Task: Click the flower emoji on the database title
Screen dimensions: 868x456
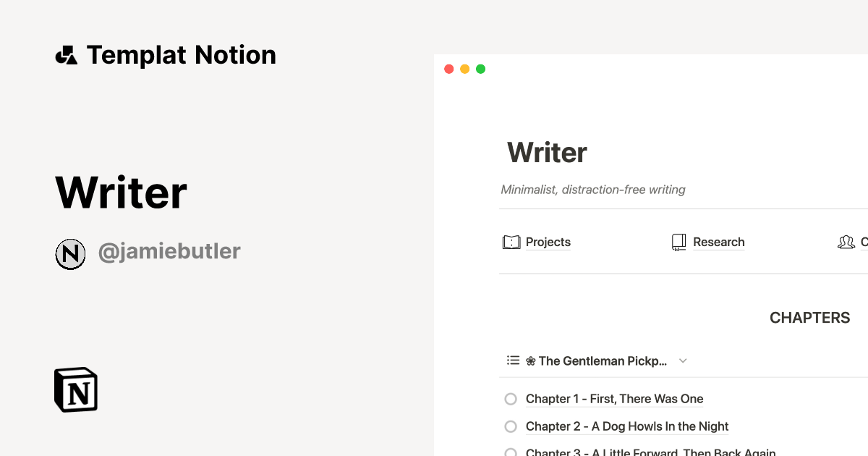Action: tap(530, 360)
